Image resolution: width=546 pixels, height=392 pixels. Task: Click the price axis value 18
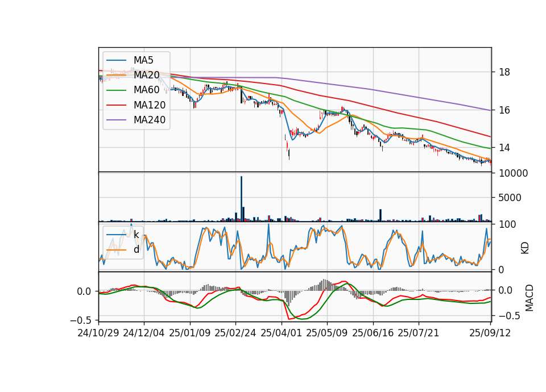tap(504, 72)
